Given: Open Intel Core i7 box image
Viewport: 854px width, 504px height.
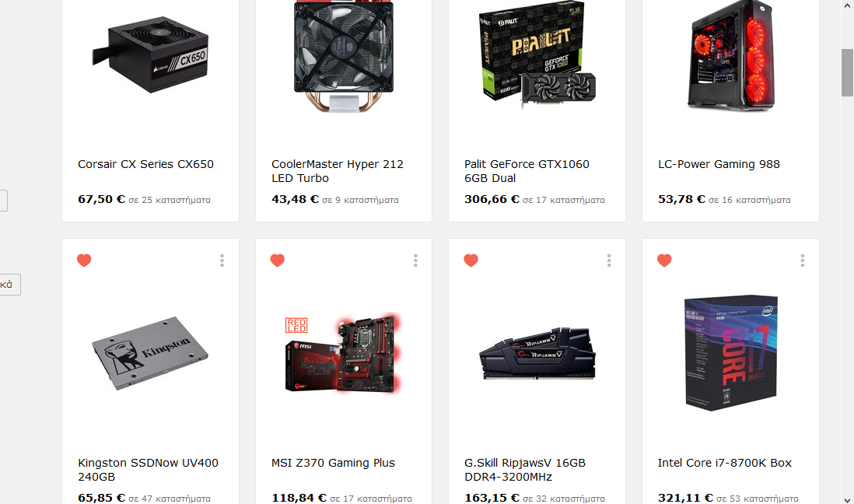Looking at the screenshot, I should point(730,353).
